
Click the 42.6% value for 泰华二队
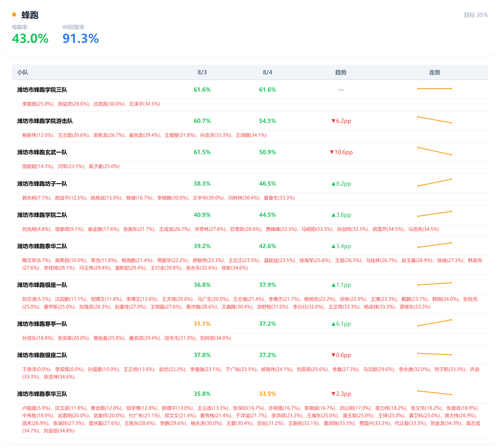(x=267, y=246)
